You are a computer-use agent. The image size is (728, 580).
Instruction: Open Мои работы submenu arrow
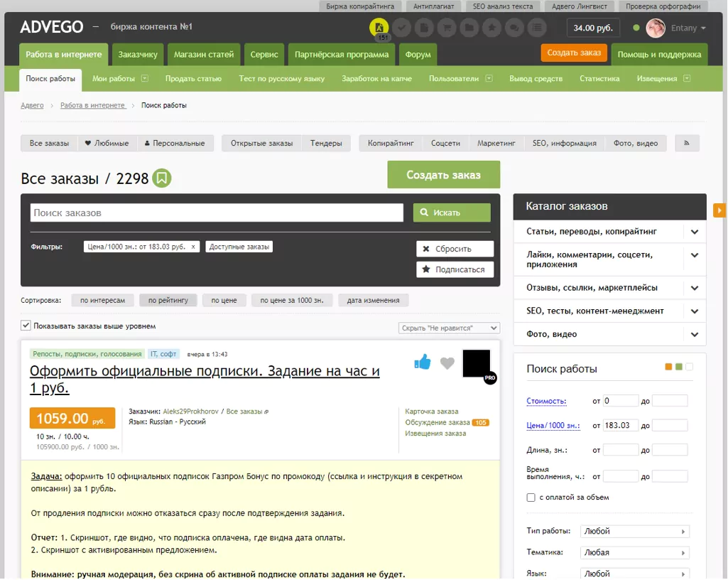click(x=145, y=78)
